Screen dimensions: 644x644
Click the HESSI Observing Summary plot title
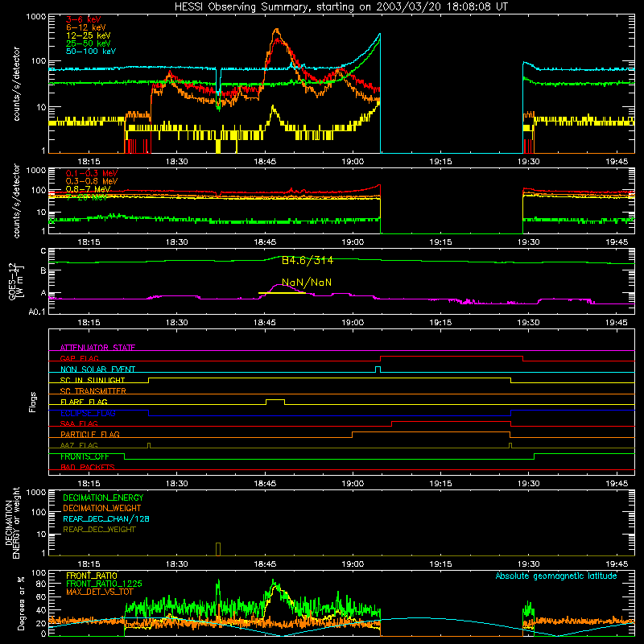pyautogui.click(x=341, y=7)
